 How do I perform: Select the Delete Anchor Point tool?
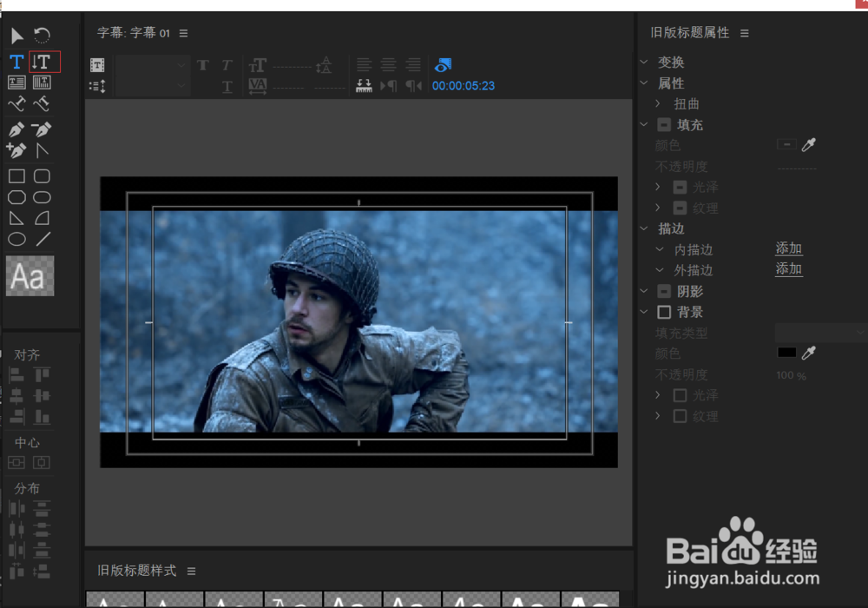(x=42, y=129)
